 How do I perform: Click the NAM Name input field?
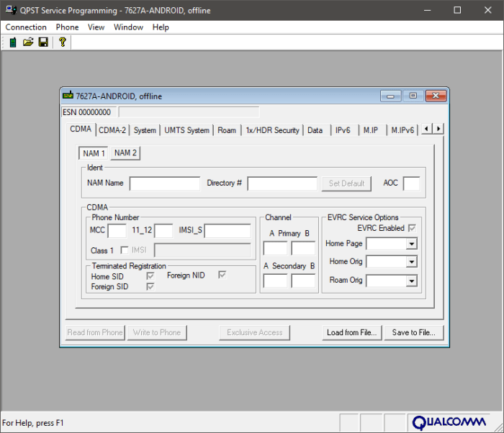pyautogui.click(x=165, y=183)
